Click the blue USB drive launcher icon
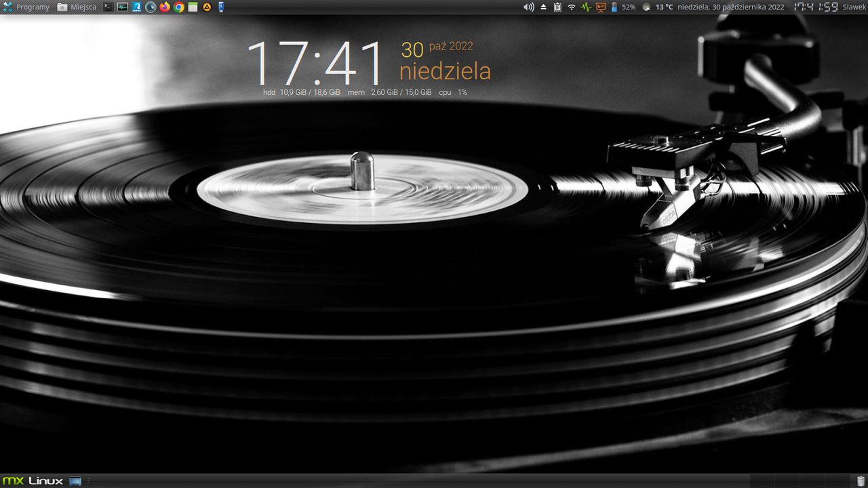The width and height of the screenshot is (868, 488). pyautogui.click(x=221, y=7)
